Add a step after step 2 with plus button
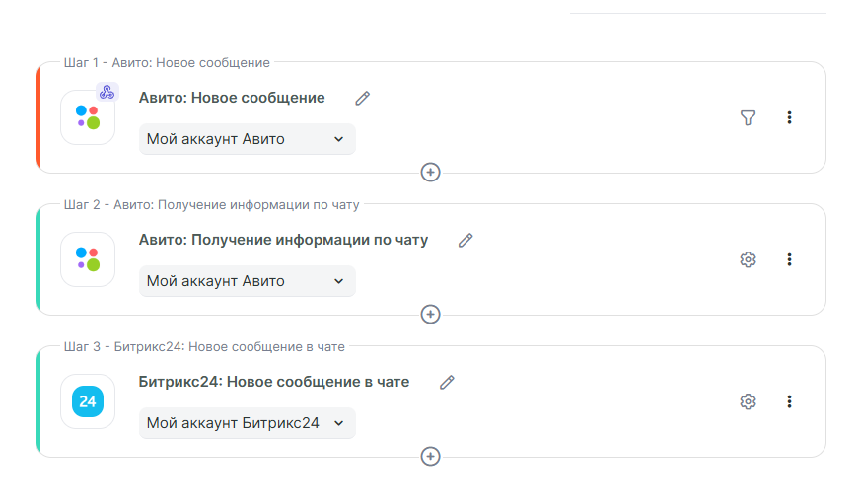Image resolution: width=860 pixels, height=504 pixels. point(430,315)
